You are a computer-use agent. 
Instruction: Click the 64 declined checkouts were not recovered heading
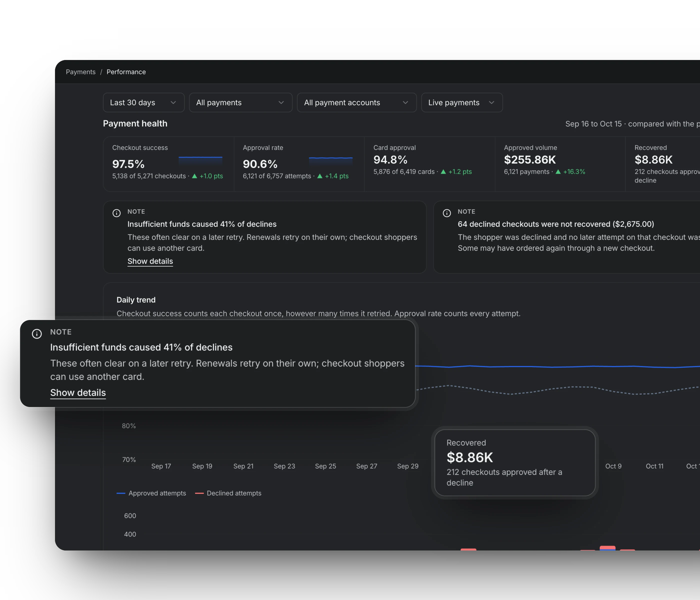[556, 224]
